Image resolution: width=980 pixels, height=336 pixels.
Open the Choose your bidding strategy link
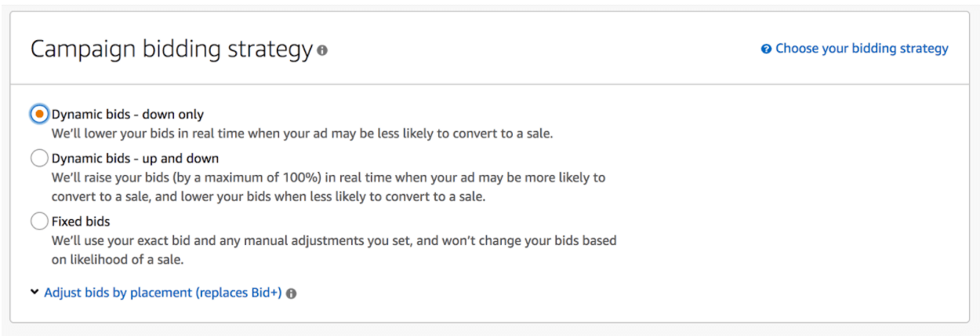click(862, 49)
